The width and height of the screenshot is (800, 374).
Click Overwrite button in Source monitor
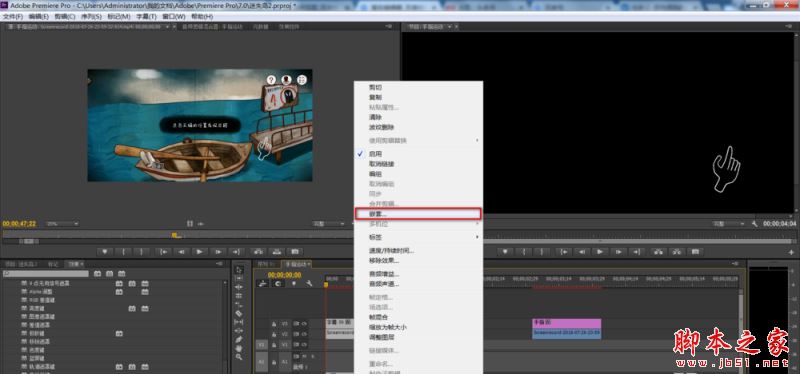point(277,252)
